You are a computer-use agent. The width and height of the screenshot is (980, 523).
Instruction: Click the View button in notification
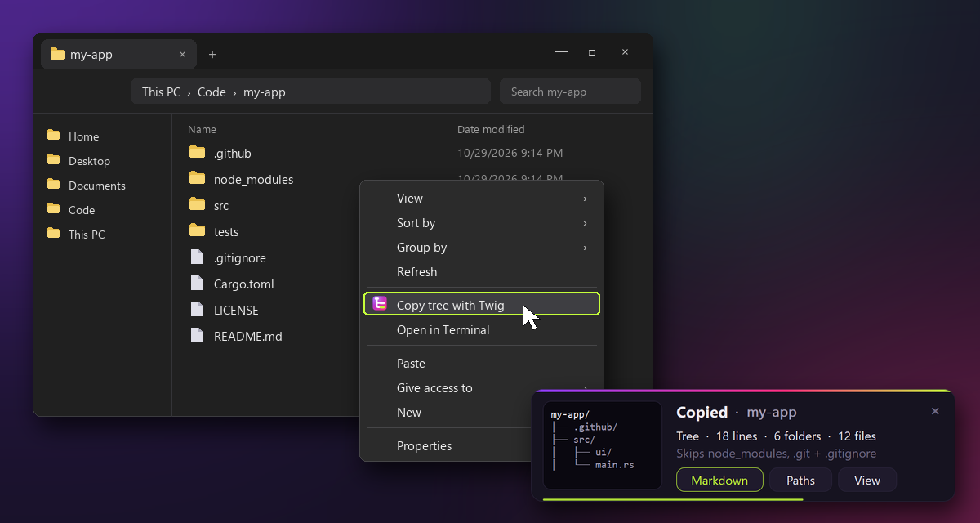(867, 480)
